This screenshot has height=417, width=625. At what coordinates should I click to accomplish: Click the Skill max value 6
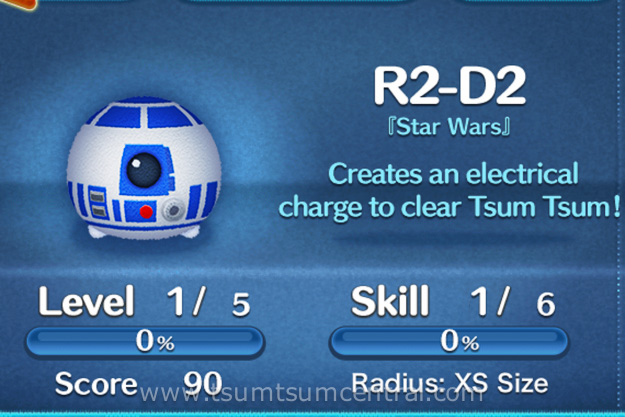tap(546, 305)
